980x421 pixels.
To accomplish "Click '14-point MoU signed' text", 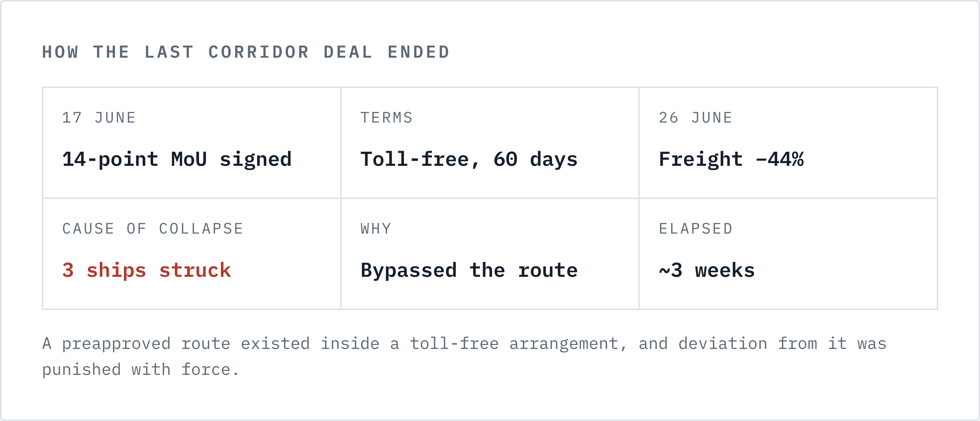I will tap(177, 159).
